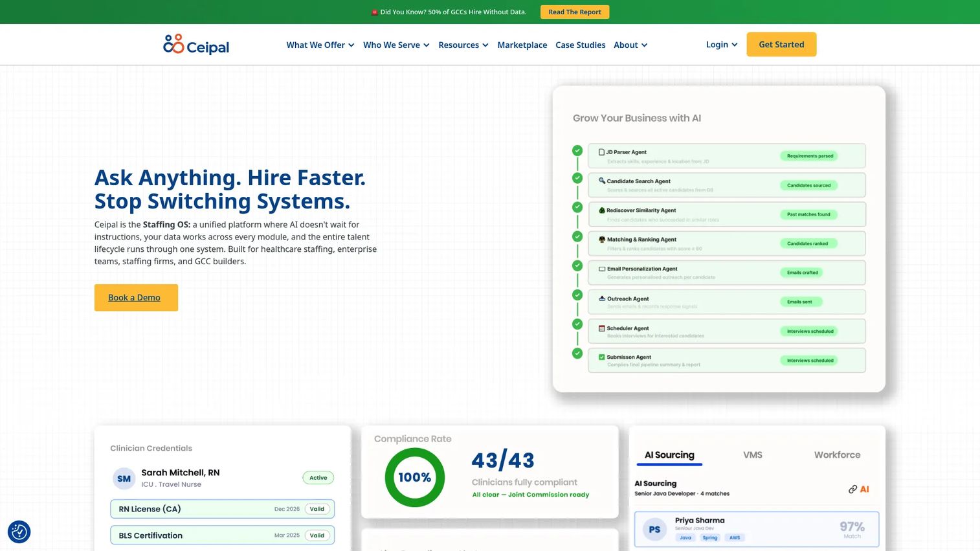
Task: Click the green check beside Scheduler Agent
Action: [577, 324]
